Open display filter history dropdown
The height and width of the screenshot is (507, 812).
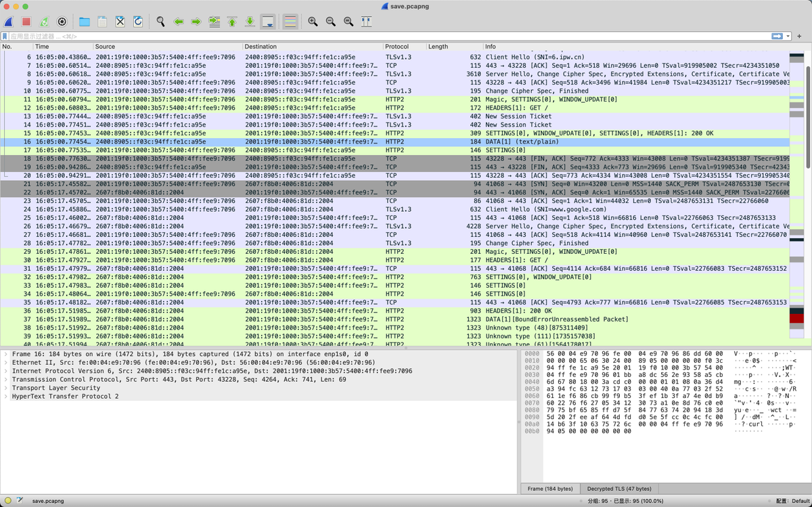pyautogui.click(x=788, y=36)
